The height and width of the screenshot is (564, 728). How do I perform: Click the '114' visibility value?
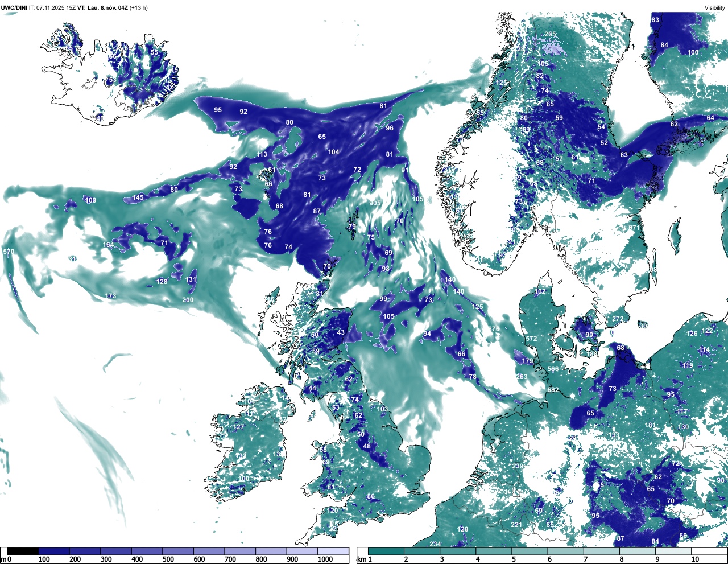pyautogui.click(x=705, y=349)
